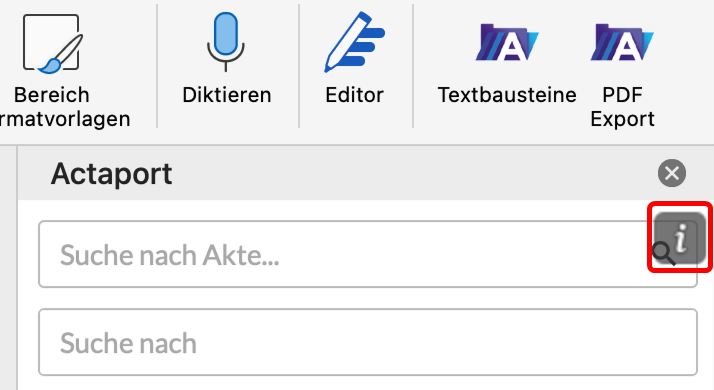Close the Actaport panel

[x=672, y=173]
